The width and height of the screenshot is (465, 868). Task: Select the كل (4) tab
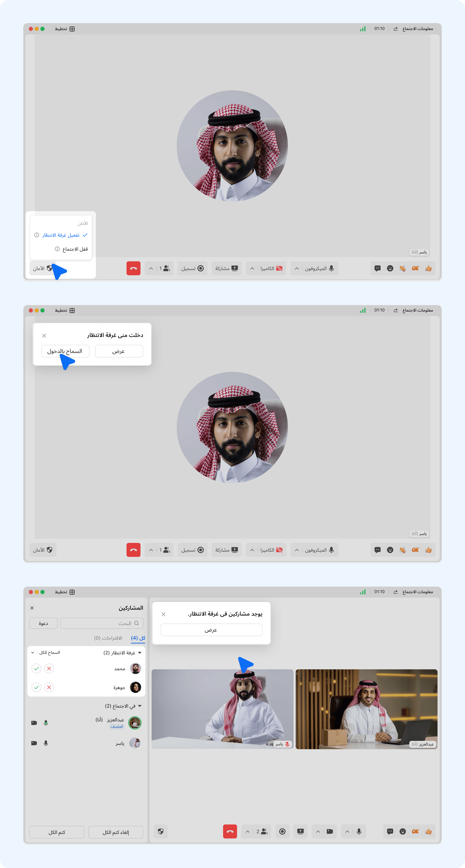click(138, 638)
